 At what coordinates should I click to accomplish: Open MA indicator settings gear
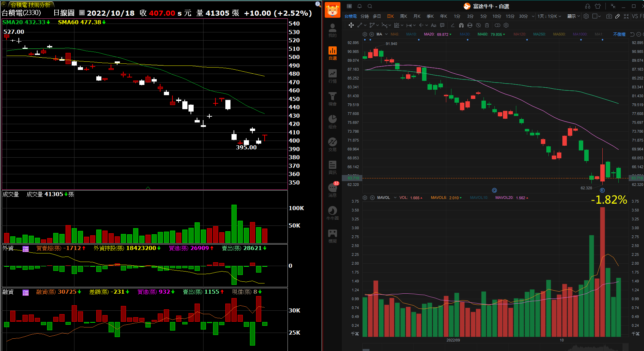[x=365, y=34]
